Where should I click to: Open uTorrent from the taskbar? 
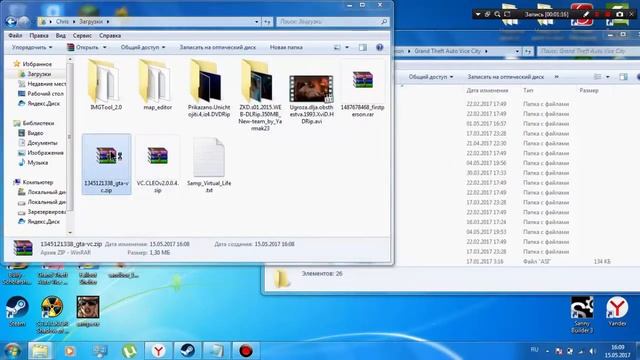(129, 351)
